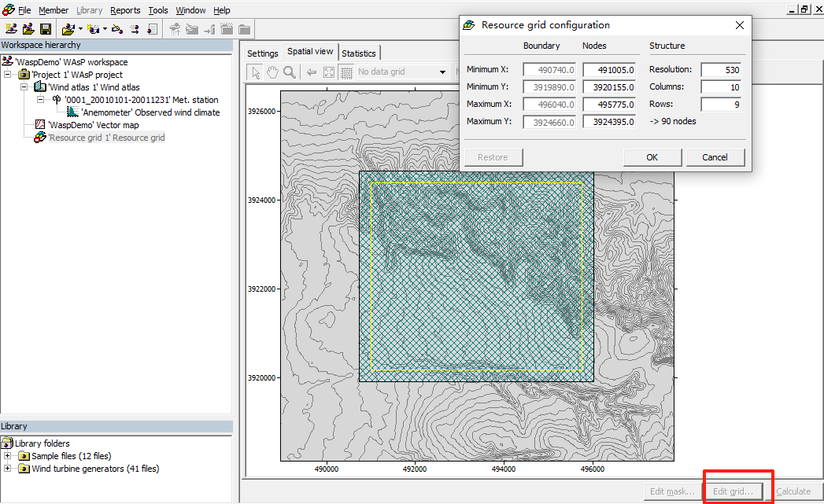Open the 'No data grid' dropdown
This screenshot has width=824, height=504.
click(x=442, y=72)
